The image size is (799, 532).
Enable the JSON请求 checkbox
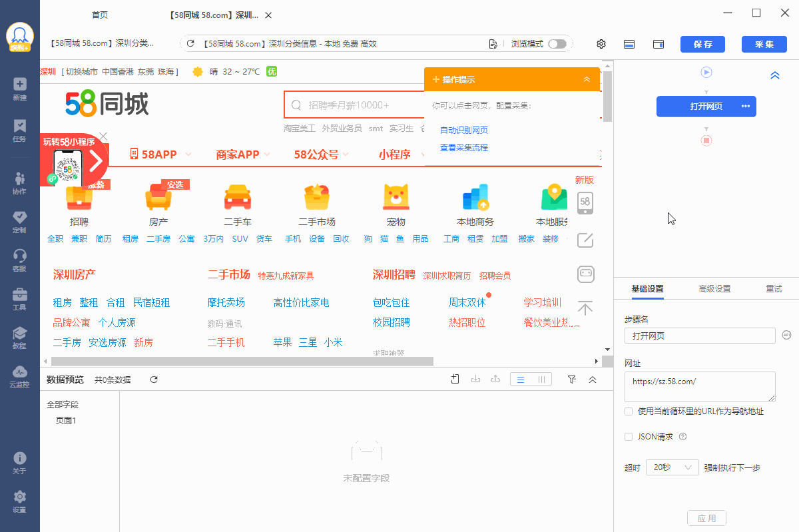629,437
